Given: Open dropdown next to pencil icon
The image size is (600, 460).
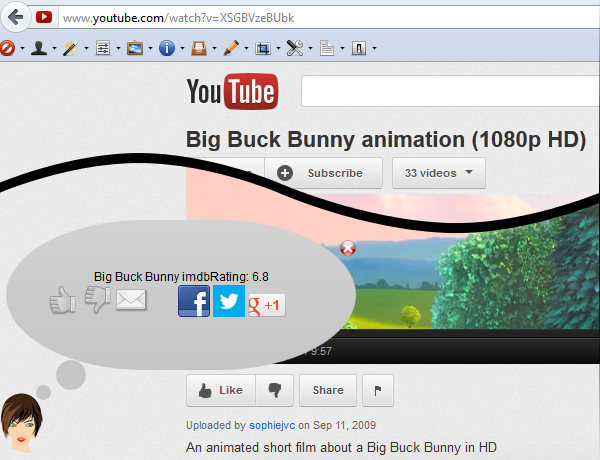Looking at the screenshot, I should 246,48.
